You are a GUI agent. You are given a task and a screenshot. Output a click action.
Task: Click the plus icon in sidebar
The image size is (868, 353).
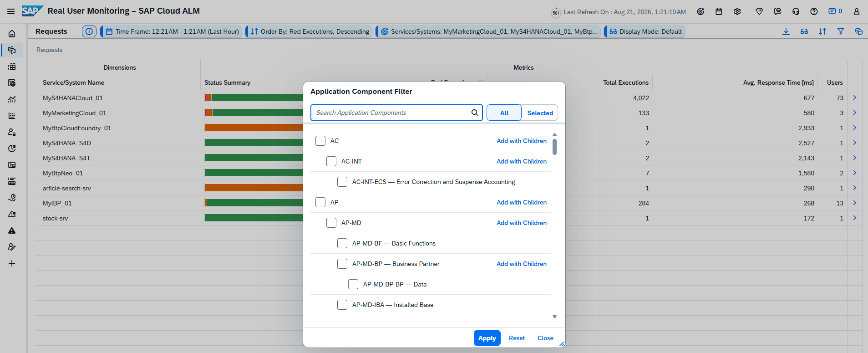[12, 263]
